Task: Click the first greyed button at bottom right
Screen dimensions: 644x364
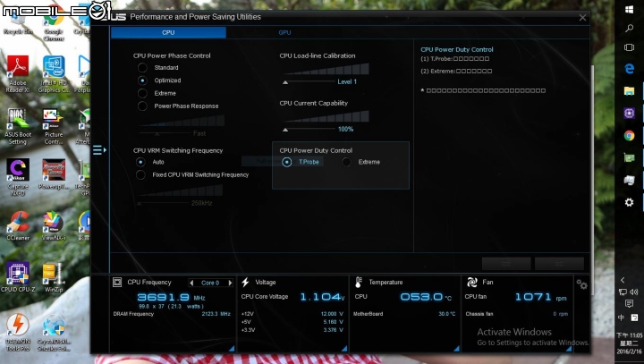Action: click(506, 264)
